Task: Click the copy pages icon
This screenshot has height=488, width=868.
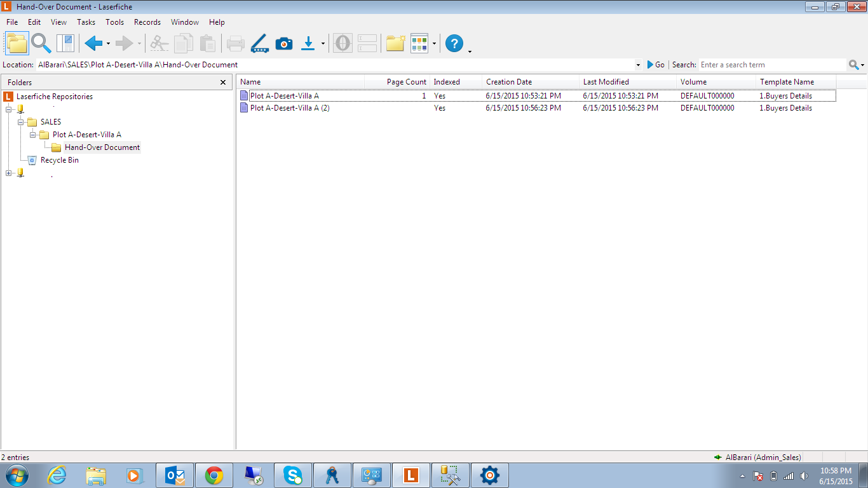Action: point(184,43)
